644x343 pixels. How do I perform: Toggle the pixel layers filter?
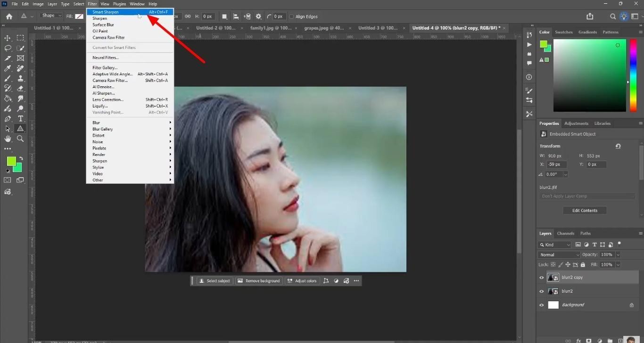[x=578, y=245]
